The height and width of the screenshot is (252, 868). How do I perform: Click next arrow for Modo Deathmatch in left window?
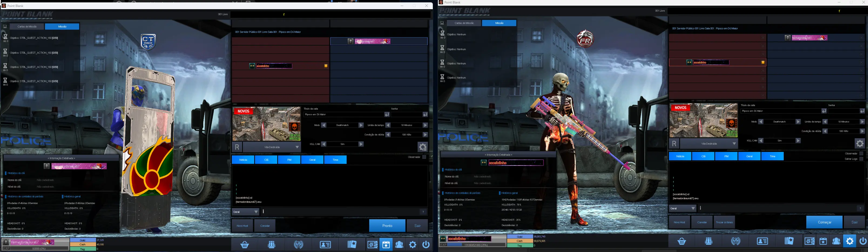coord(361,125)
